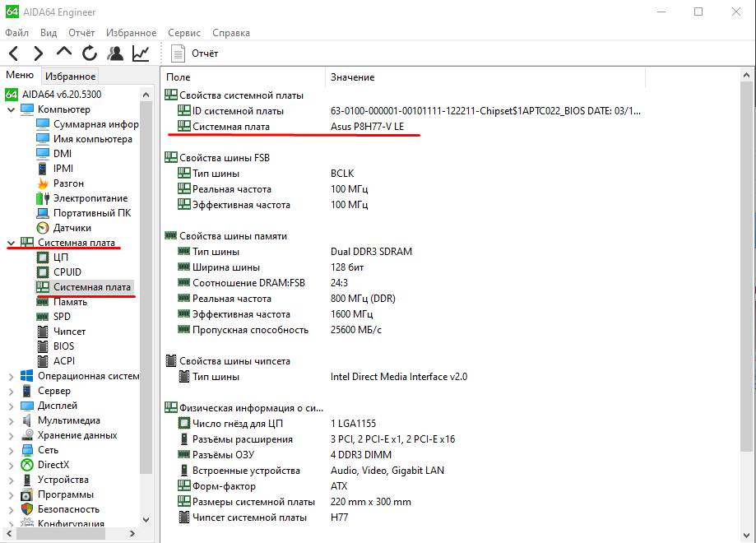Open the CPUID tree item

click(x=59, y=272)
